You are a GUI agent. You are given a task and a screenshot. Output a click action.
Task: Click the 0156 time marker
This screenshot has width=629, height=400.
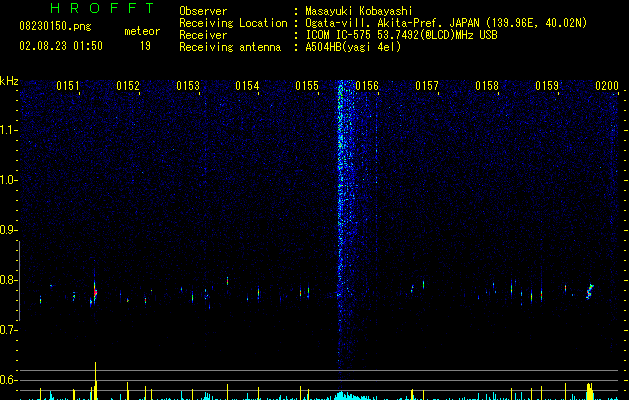click(x=367, y=86)
